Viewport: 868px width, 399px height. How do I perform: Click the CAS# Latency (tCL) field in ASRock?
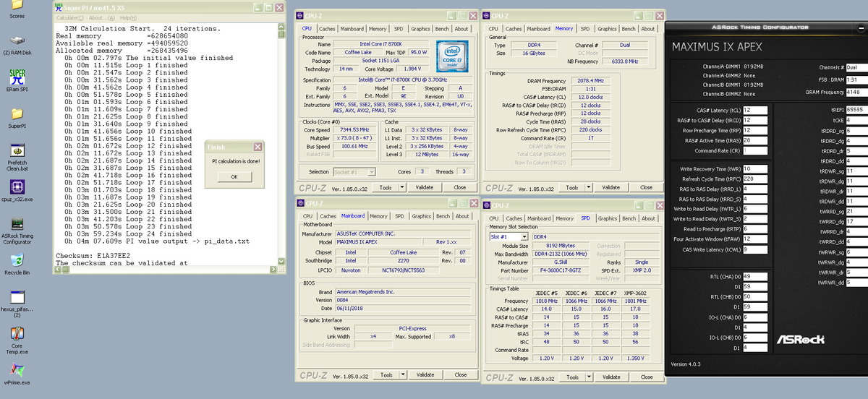[x=756, y=110]
